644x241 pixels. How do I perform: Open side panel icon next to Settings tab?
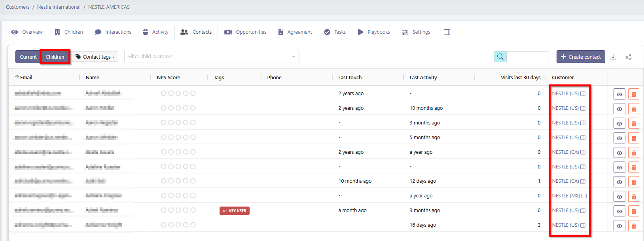pos(447,32)
